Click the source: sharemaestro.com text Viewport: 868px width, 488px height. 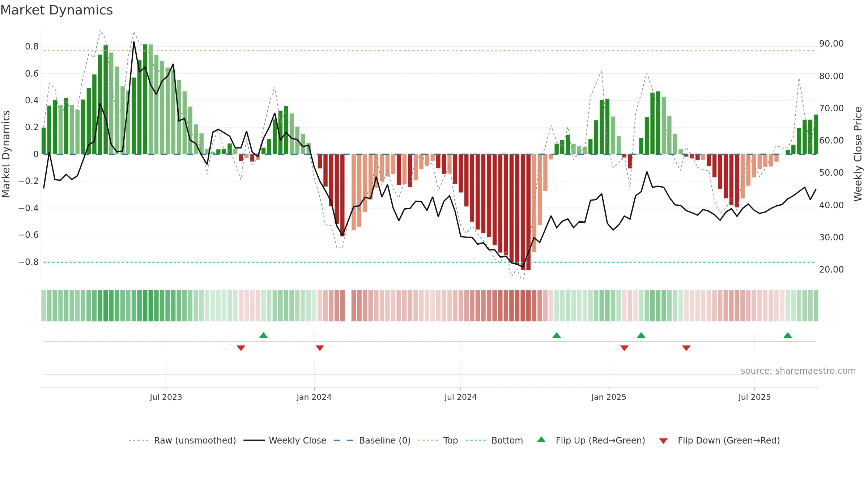pyautogui.click(x=798, y=371)
